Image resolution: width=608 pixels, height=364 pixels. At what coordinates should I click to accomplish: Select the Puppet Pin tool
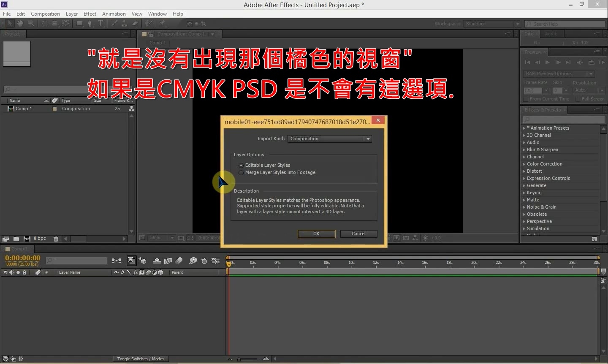pos(162,24)
